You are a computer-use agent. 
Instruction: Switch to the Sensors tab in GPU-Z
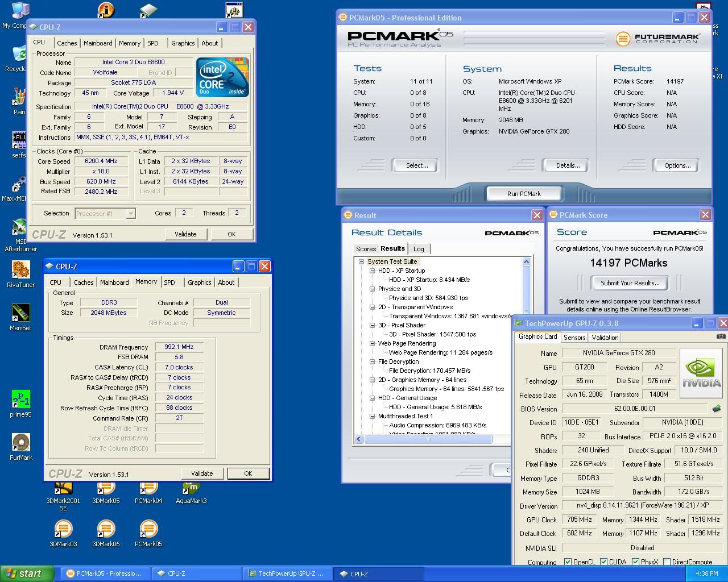click(574, 337)
